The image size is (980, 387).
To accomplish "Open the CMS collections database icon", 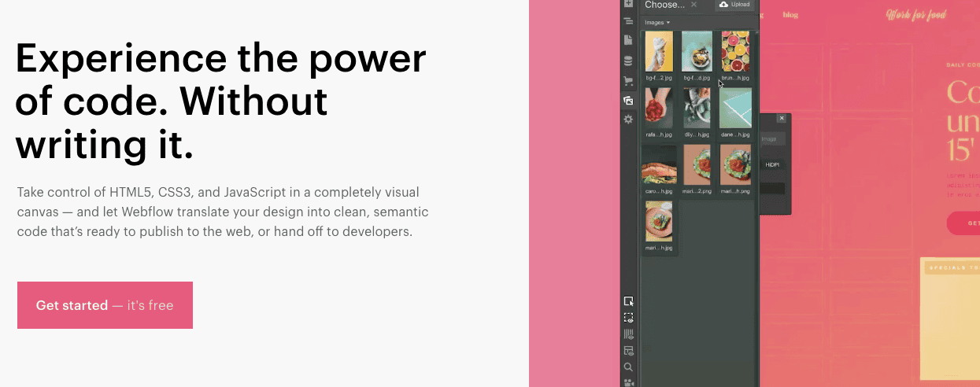I will pos(628,61).
